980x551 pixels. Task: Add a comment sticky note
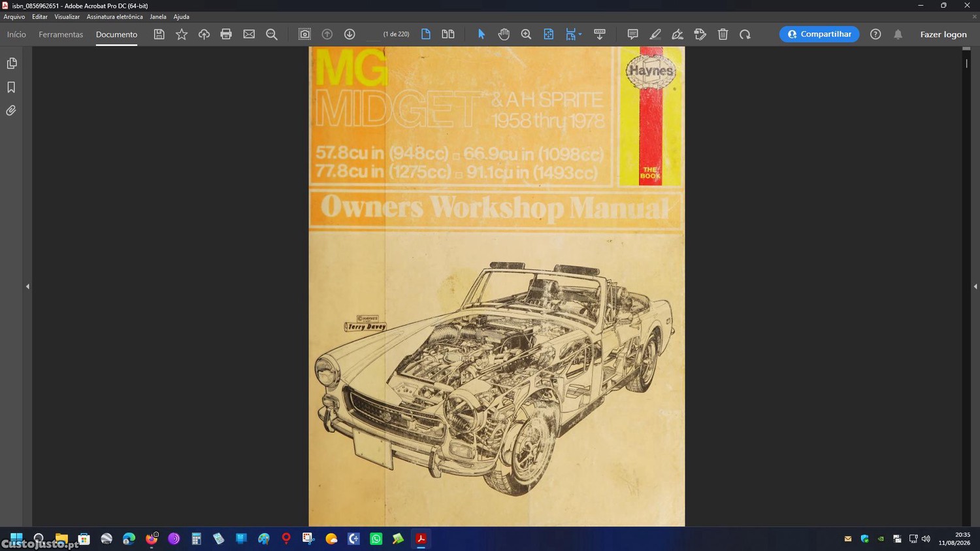pos(632,34)
